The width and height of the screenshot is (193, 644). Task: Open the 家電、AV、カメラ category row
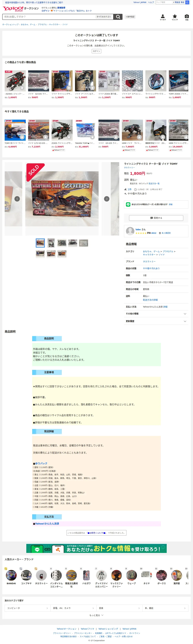click(x=73, y=608)
